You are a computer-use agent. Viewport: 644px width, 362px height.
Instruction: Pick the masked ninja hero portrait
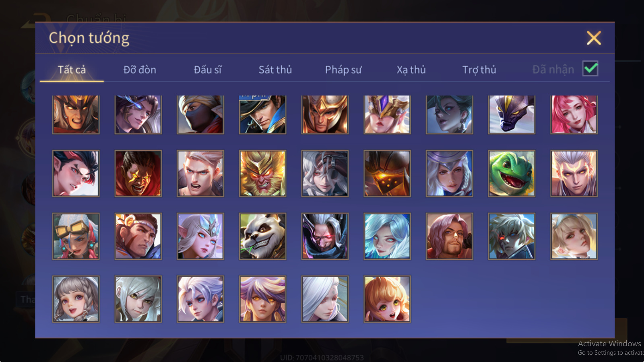pos(200,114)
